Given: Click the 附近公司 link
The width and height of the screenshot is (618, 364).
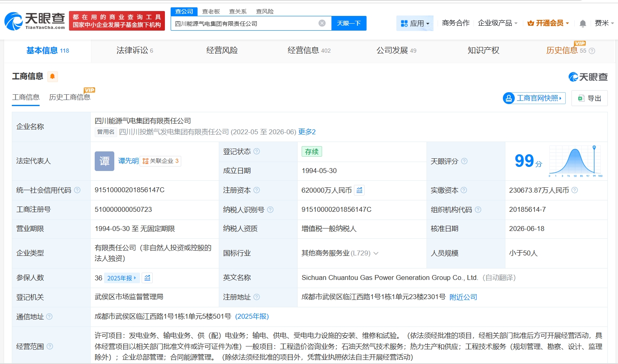Looking at the screenshot, I should tap(463, 297).
